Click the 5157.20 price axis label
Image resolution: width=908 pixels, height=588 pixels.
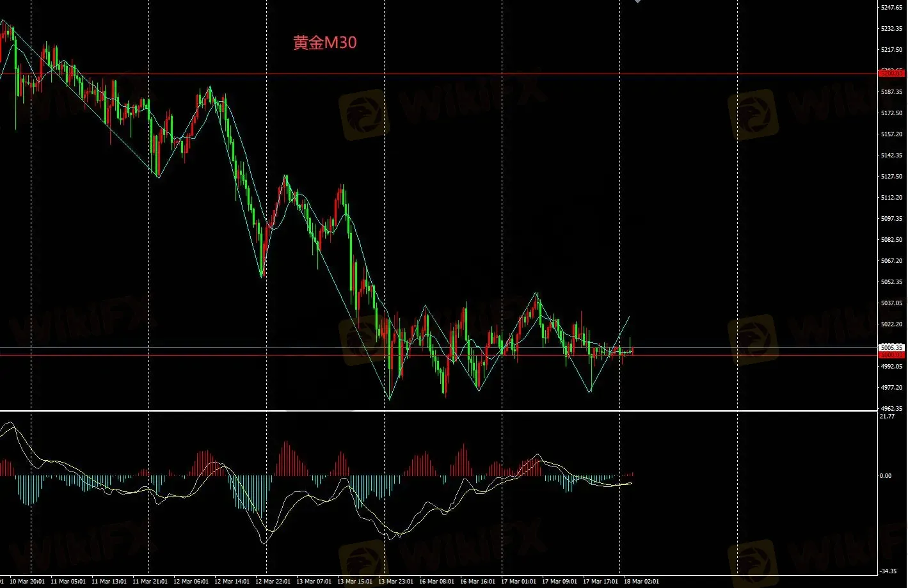click(x=891, y=134)
